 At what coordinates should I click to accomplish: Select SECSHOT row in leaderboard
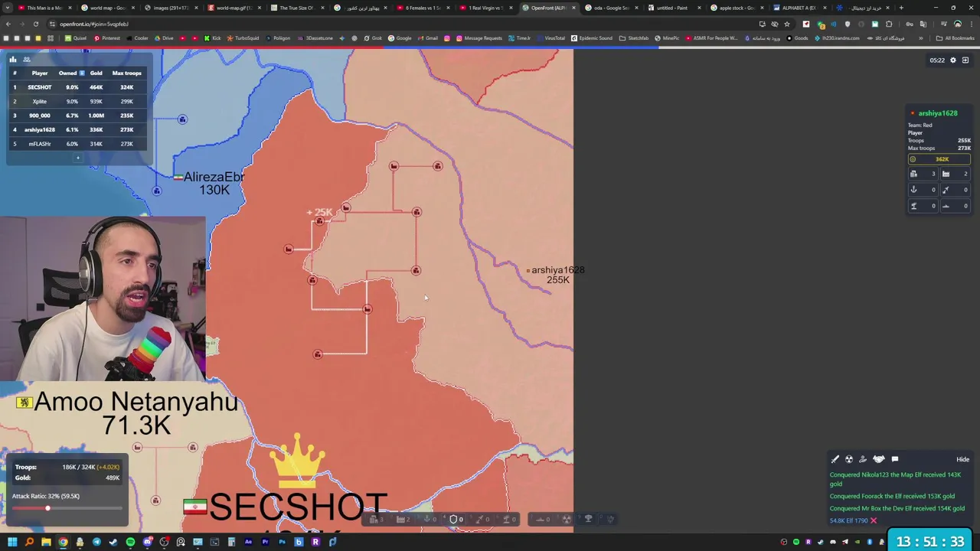pos(77,87)
